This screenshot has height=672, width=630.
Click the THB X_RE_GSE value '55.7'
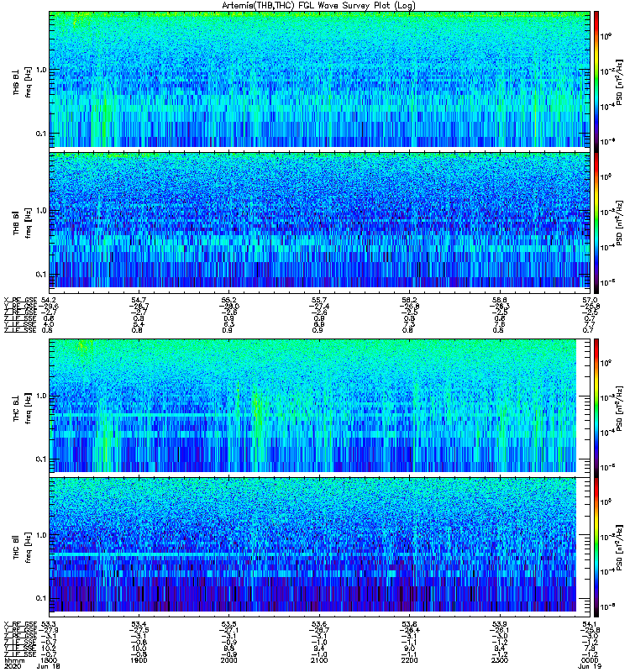click(319, 300)
